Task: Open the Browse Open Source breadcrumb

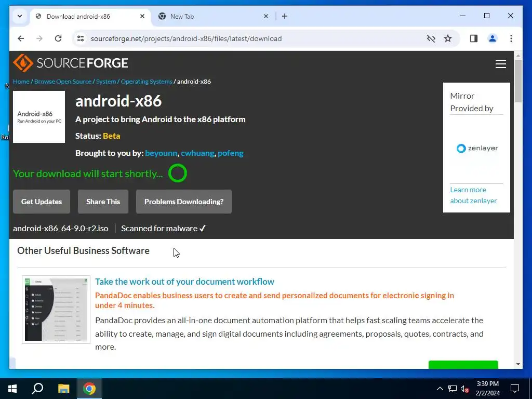Action: [63, 82]
